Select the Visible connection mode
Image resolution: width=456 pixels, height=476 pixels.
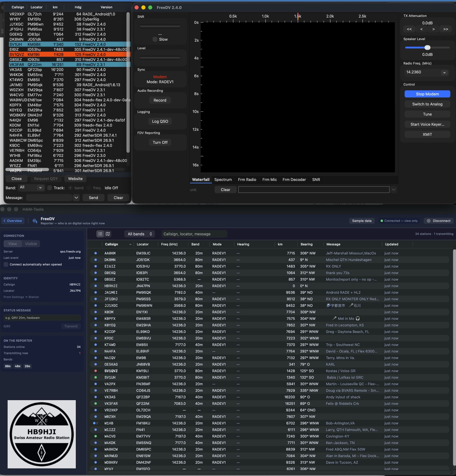point(31,244)
